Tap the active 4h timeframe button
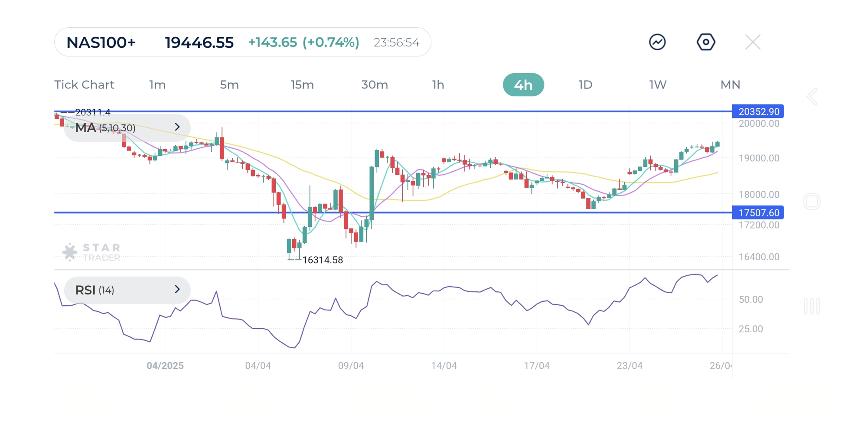The height and width of the screenshot is (421, 868). click(523, 85)
